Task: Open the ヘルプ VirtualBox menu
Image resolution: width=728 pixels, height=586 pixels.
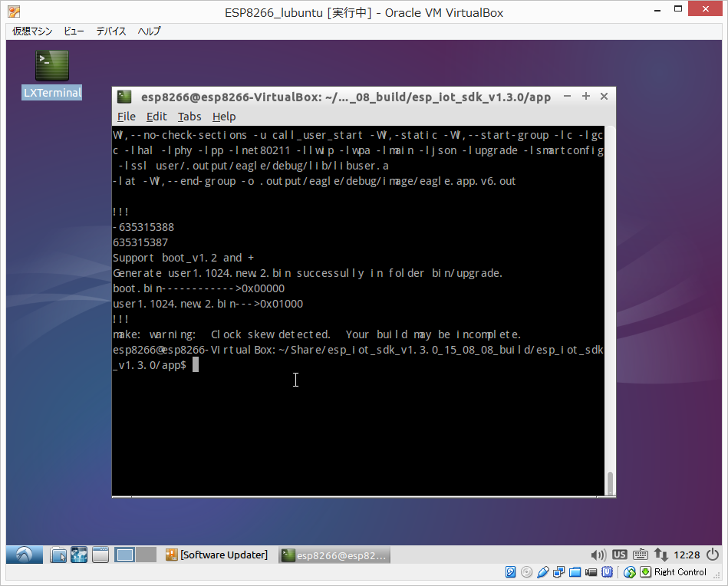Action: (x=149, y=31)
